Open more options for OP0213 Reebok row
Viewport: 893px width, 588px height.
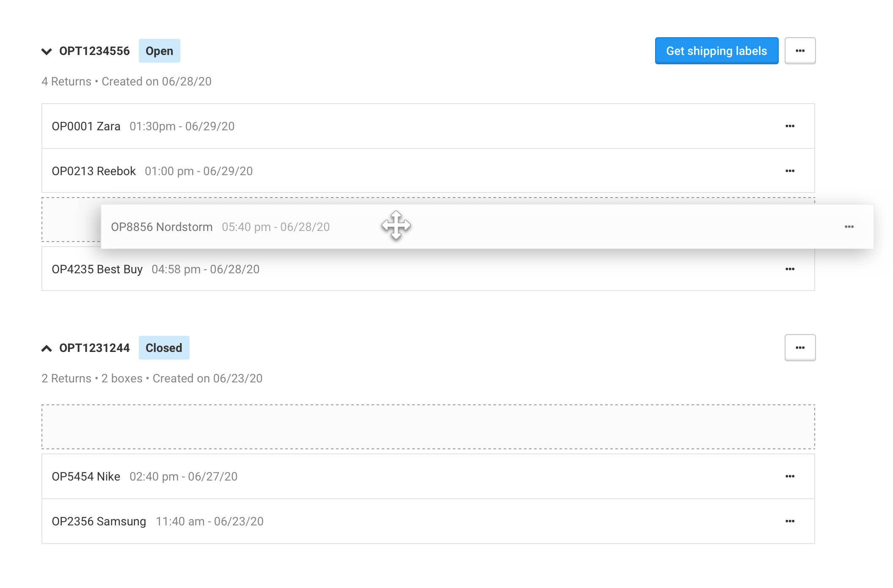coord(790,171)
